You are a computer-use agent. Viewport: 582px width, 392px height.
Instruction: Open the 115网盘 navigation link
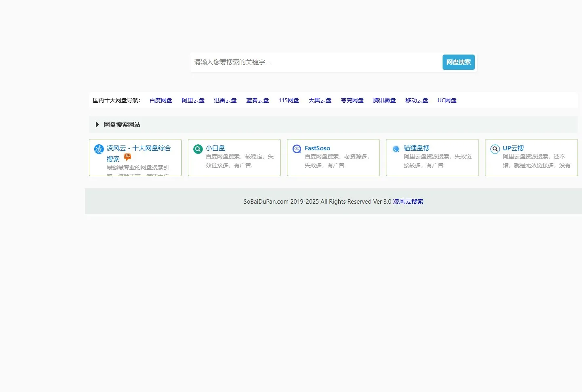point(289,100)
